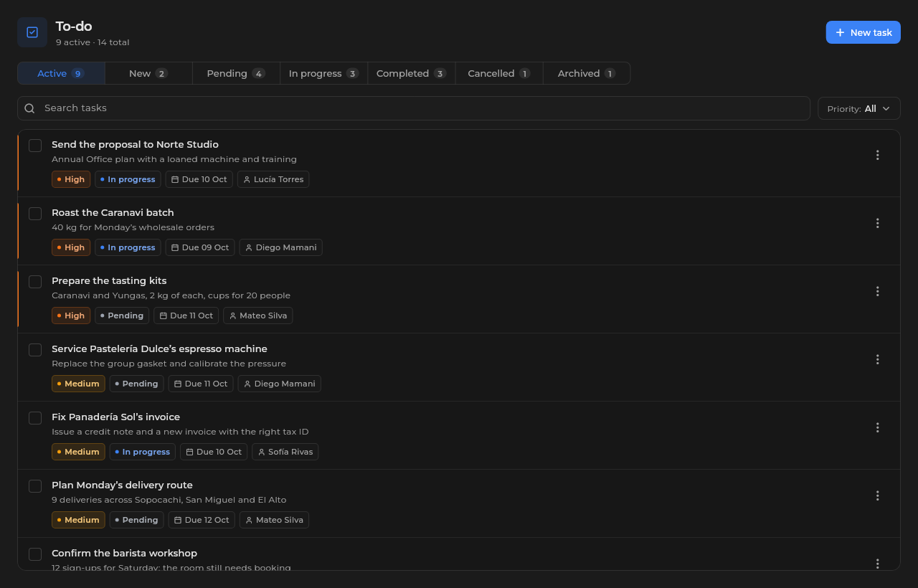Mark Roast the Caranavi batch as done
This screenshot has width=918, height=588.
(x=35, y=214)
